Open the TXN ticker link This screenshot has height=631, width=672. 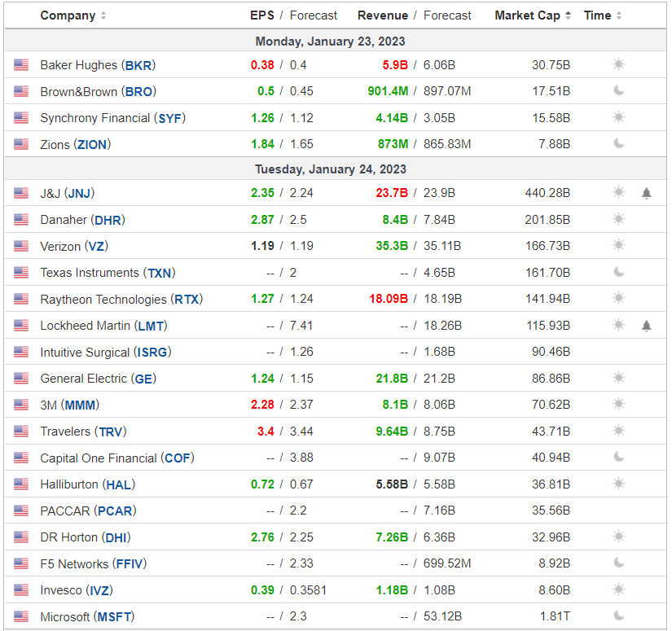pos(160,273)
